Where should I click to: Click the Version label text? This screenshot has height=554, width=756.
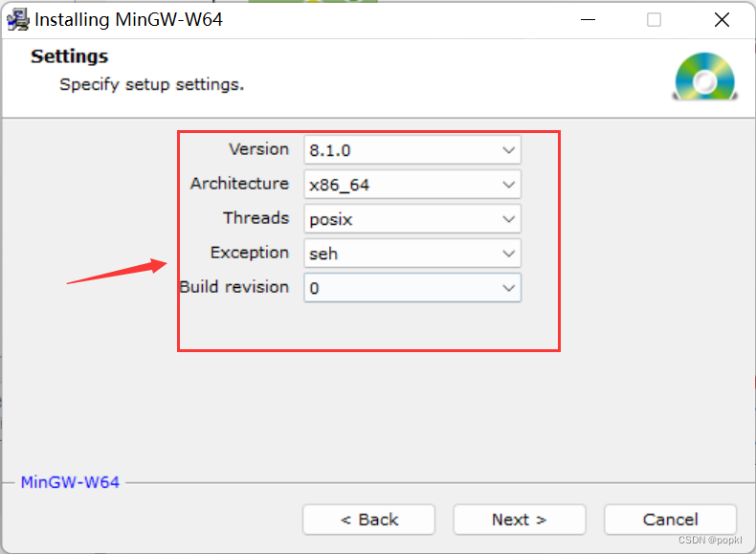coord(259,149)
